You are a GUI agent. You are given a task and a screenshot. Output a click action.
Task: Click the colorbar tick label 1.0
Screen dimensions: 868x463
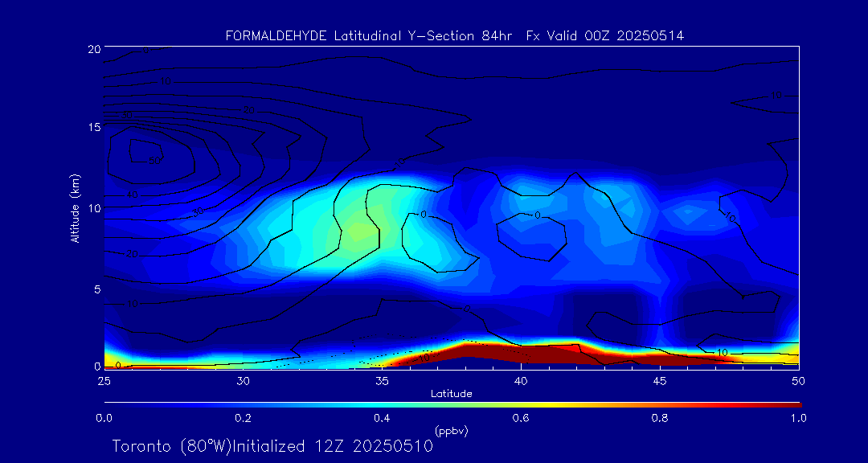click(x=798, y=418)
